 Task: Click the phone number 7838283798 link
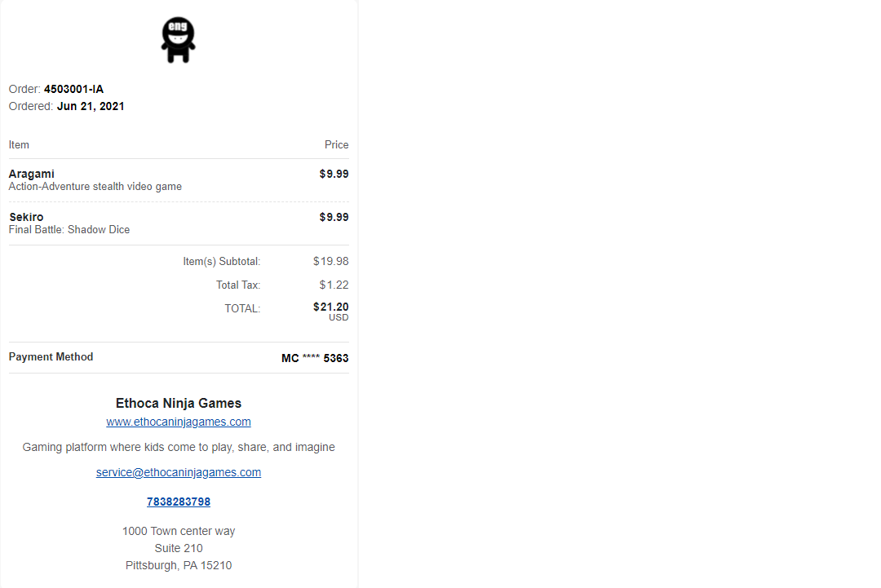179,502
